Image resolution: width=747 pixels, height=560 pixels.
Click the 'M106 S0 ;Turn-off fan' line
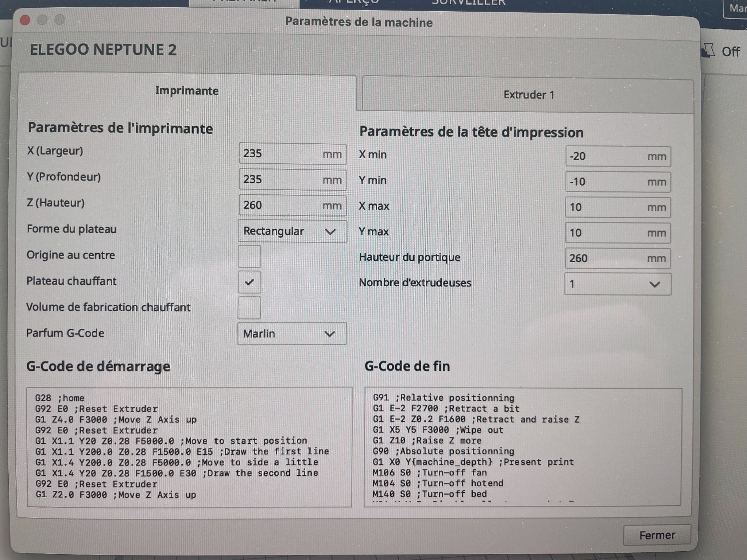point(430,473)
